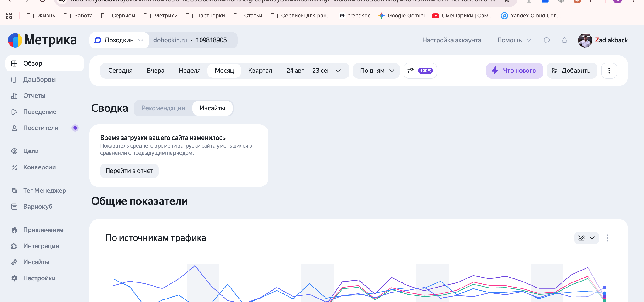Screen dimensions: 644x302
Task: Open Посетители visitors section
Action: click(x=41, y=128)
